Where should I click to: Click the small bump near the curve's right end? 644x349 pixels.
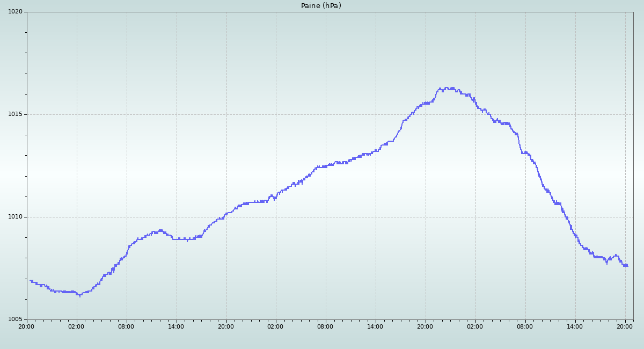click(x=616, y=256)
